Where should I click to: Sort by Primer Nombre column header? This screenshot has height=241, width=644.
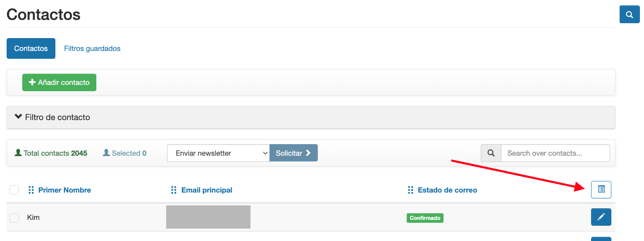tap(64, 190)
